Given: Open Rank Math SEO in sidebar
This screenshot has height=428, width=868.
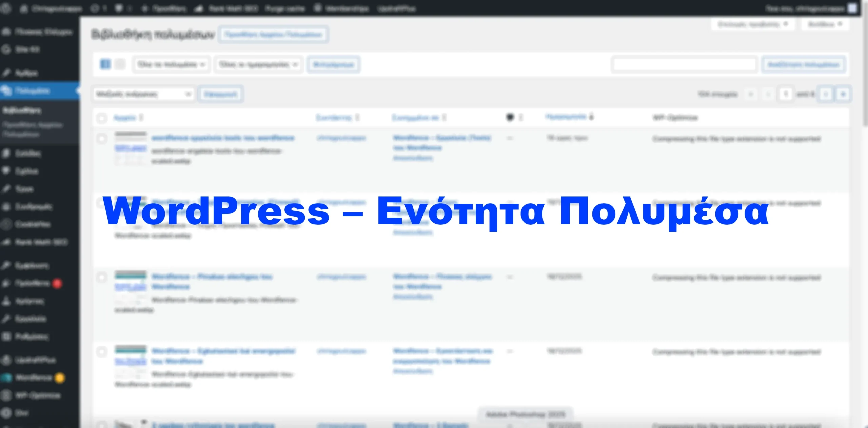Looking at the screenshot, I should pos(41,242).
